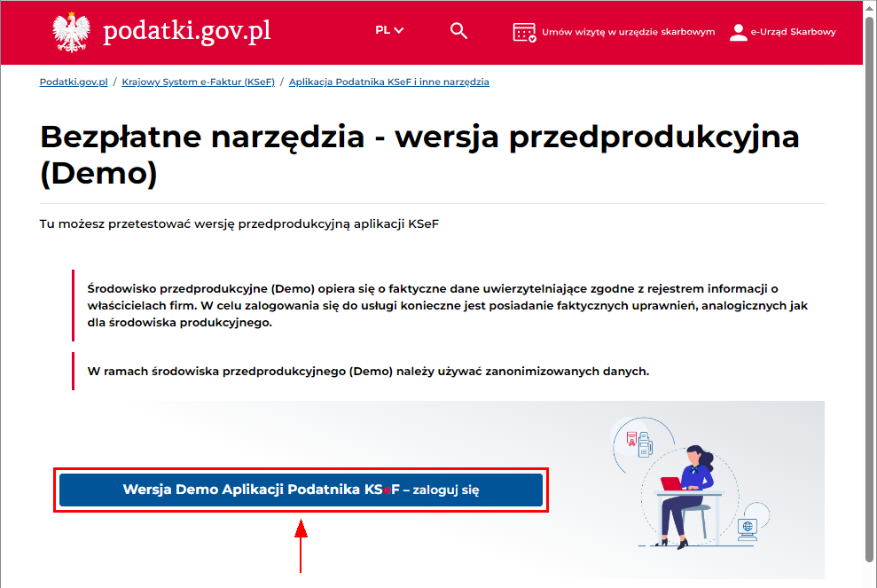Click the scrollbar up arrow

coord(870,7)
